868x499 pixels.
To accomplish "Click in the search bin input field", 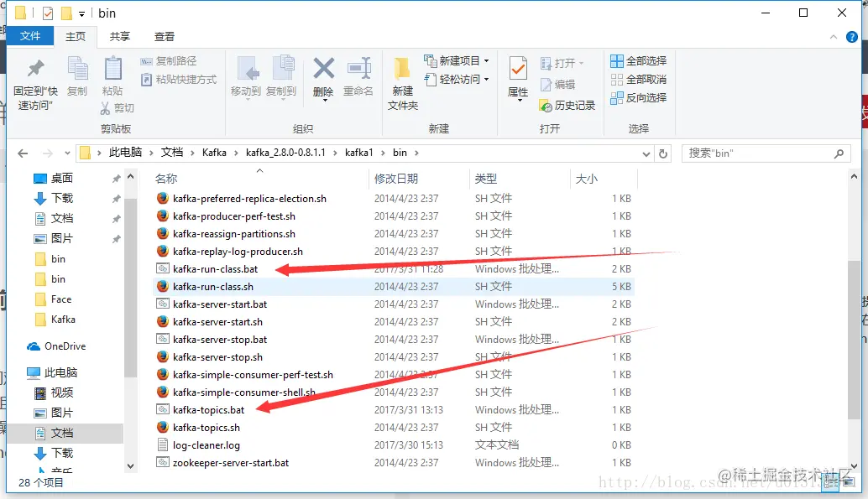I will (x=758, y=153).
